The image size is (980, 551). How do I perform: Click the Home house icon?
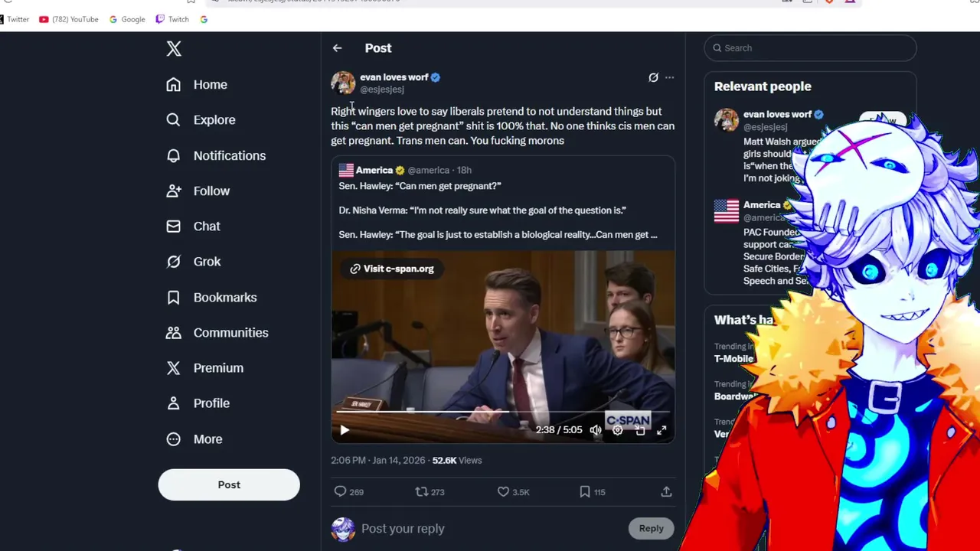point(174,84)
